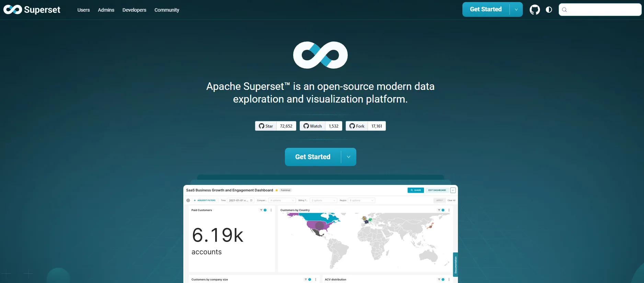
Task: Click the GitHub Fork button
Action: click(357, 126)
